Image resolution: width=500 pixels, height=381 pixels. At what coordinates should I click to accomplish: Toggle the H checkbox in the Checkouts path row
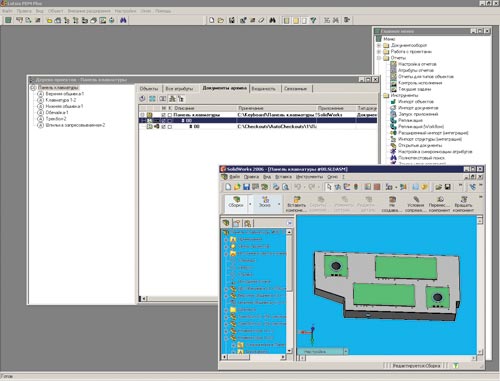coord(163,127)
